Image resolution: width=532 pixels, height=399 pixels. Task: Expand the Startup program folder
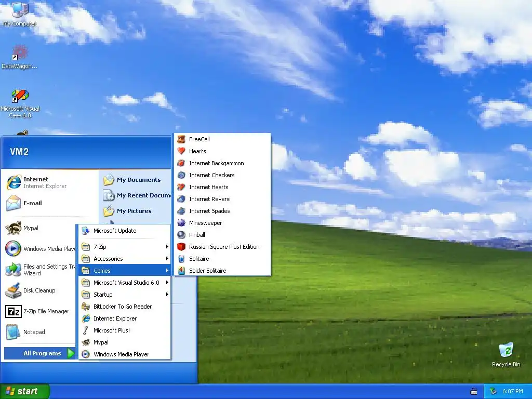pos(125,295)
